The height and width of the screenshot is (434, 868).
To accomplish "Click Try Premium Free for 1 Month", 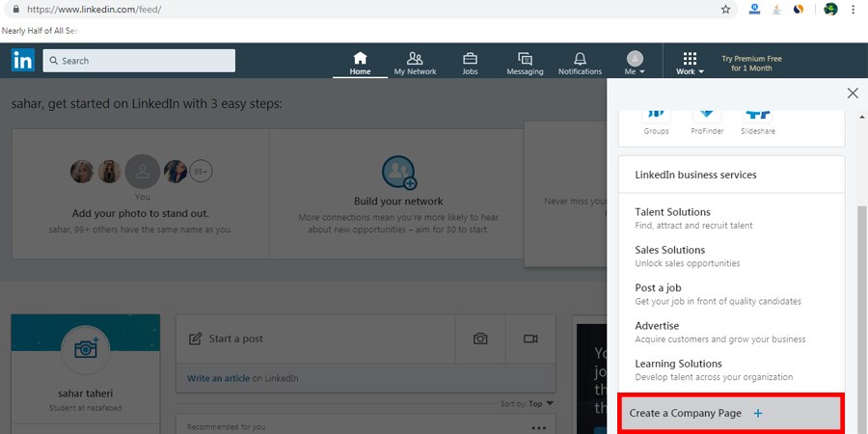I will click(x=751, y=63).
